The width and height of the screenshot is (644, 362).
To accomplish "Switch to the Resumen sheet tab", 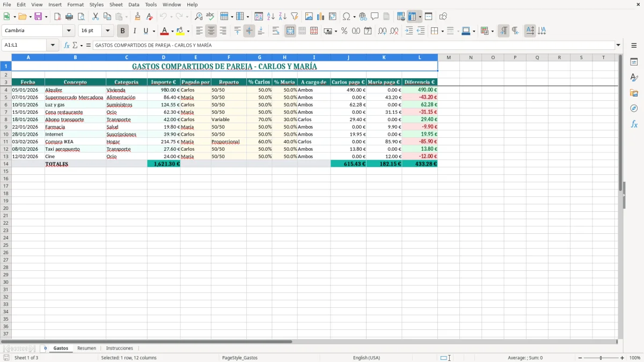I will (87, 348).
